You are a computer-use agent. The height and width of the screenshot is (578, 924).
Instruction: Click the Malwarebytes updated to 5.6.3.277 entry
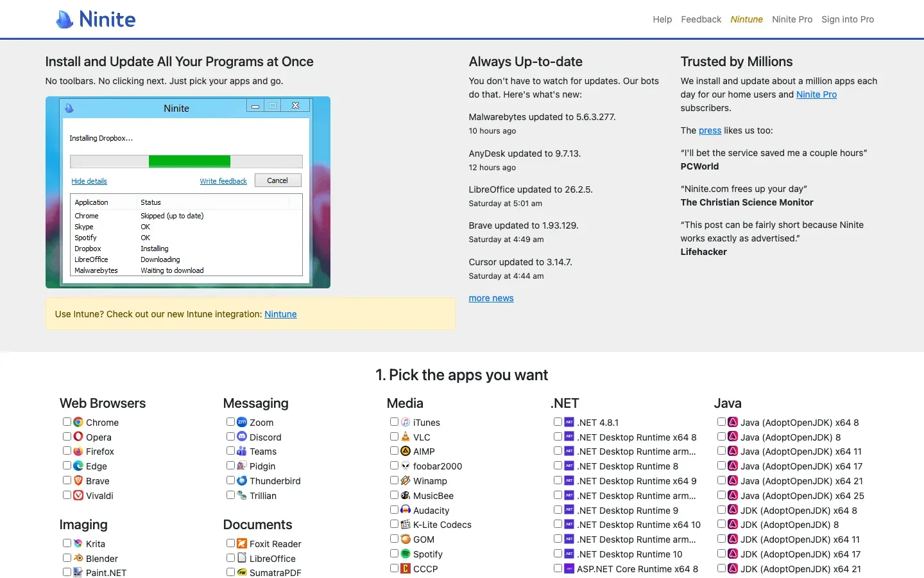pyautogui.click(x=542, y=117)
